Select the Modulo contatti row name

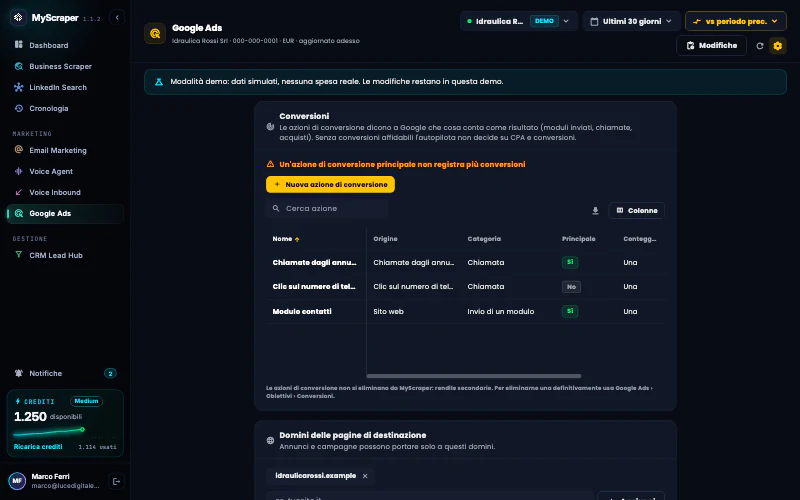coord(302,311)
